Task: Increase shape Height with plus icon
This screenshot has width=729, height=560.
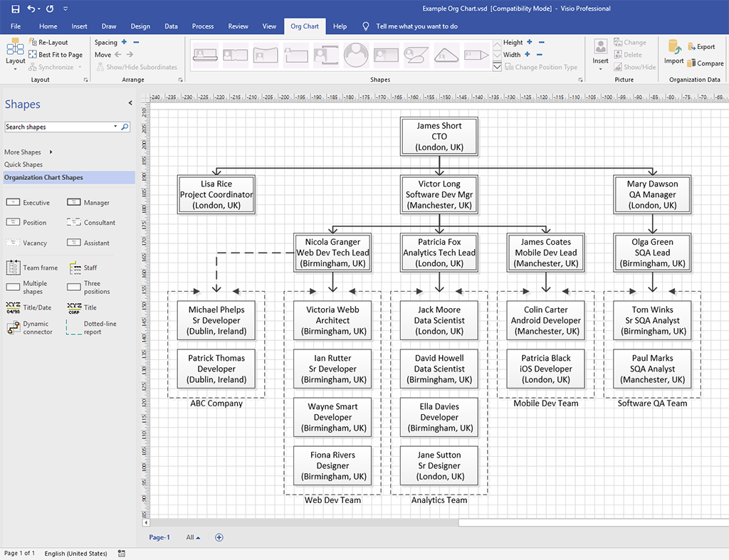Action: point(530,42)
